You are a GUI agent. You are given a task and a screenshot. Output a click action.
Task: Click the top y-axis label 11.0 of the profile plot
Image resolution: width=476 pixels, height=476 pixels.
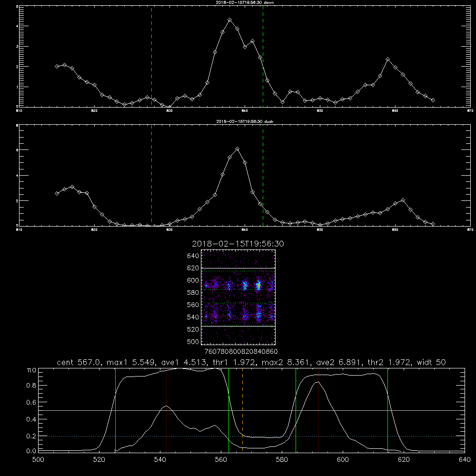tap(31, 370)
